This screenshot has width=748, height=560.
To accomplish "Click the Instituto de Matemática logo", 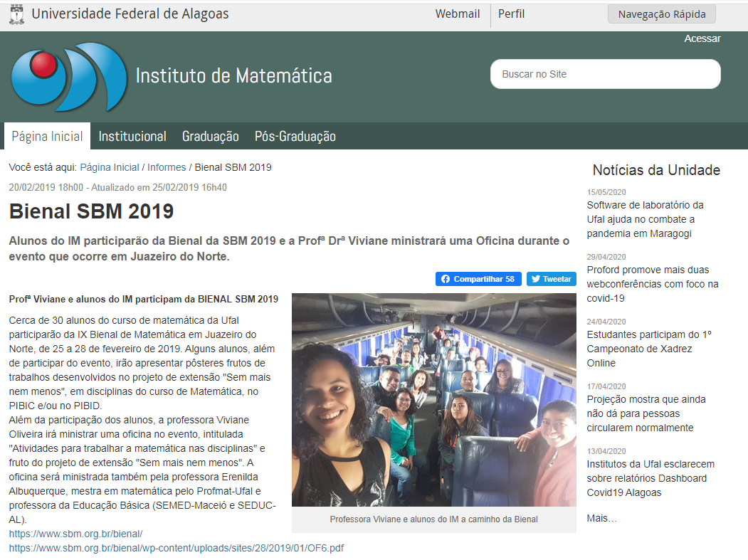I will [x=68, y=76].
